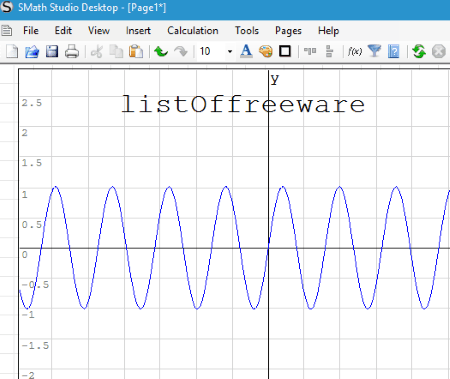Screen dimensions: 450x379
Task: Undo with the green arrow icon
Action: tap(161, 52)
